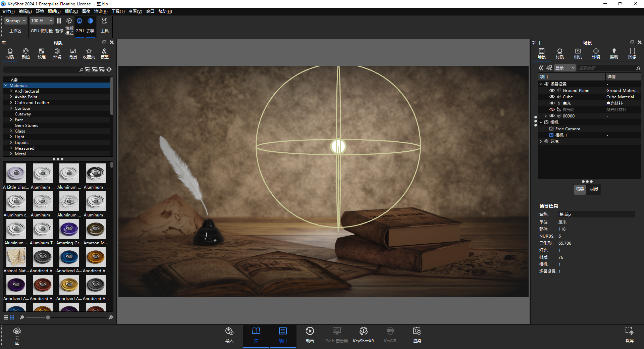Click the 材质 button below scene tree
The width and height of the screenshot is (644, 349).
point(594,189)
